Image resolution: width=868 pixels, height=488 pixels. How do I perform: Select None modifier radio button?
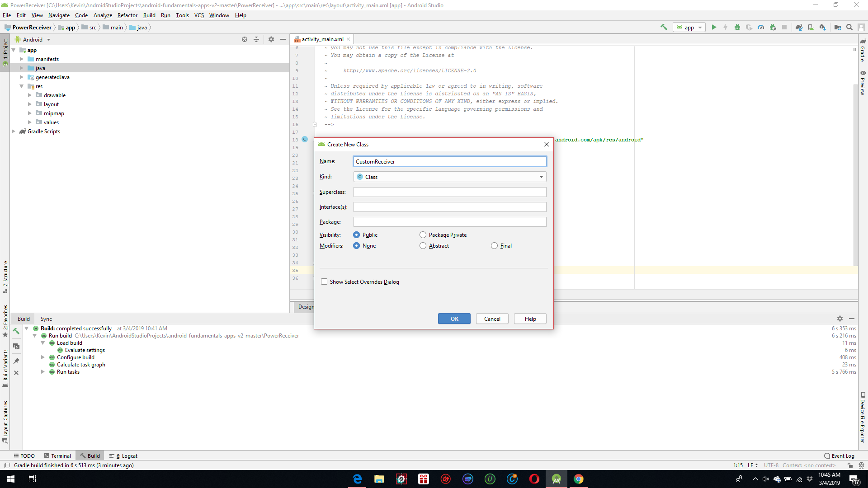(357, 245)
